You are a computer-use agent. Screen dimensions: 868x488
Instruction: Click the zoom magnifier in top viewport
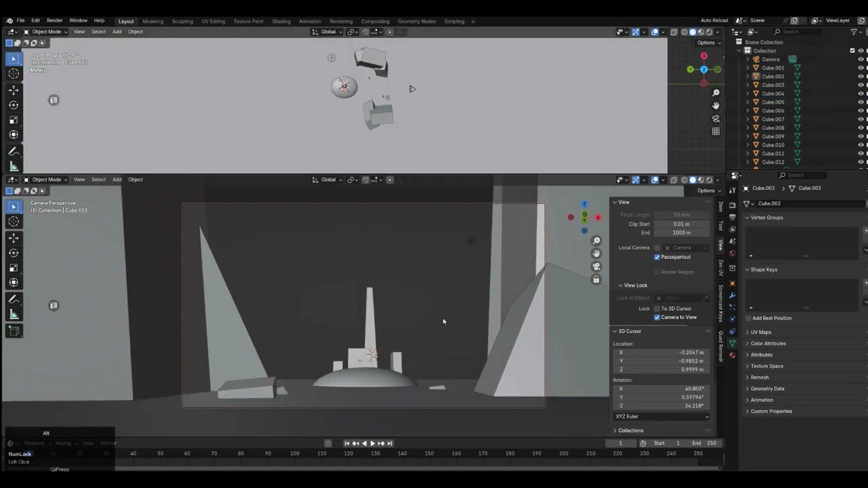pos(715,93)
